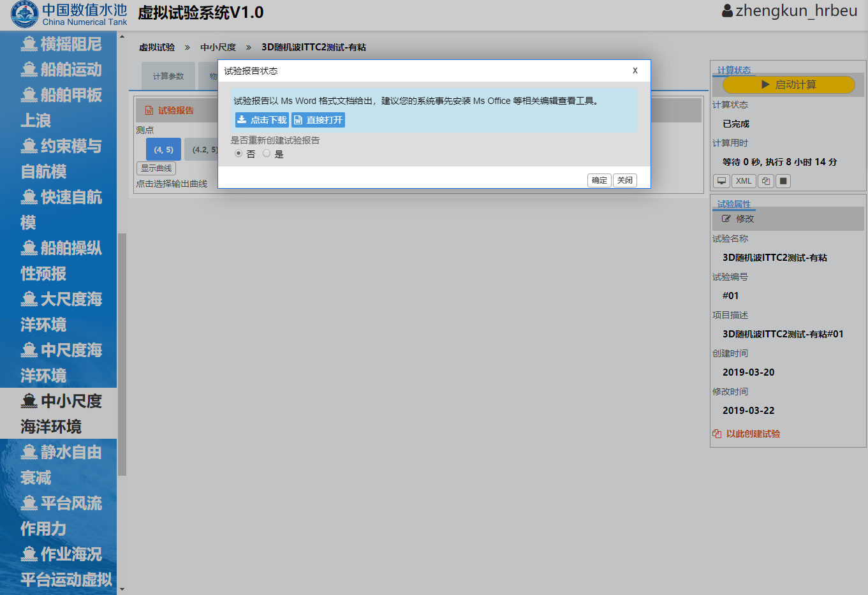Click the monitor icon under 计算用时
868x595 pixels.
[721, 181]
